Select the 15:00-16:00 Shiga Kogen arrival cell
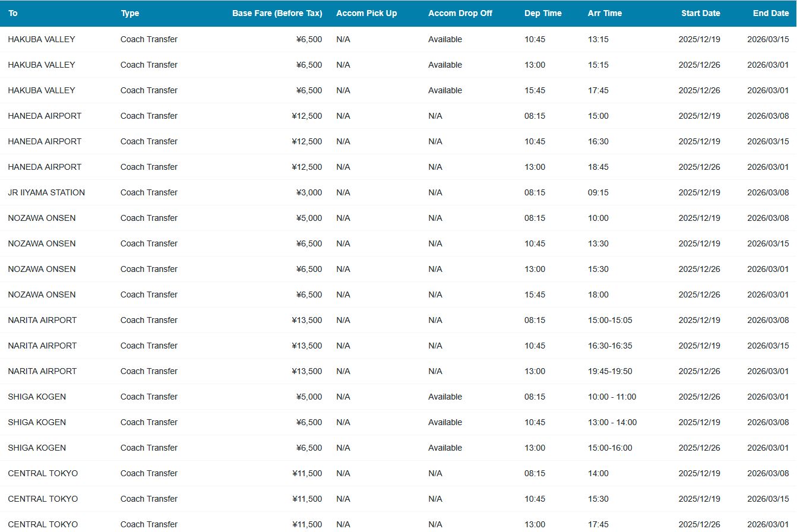This screenshot has height=532, width=797. click(610, 448)
